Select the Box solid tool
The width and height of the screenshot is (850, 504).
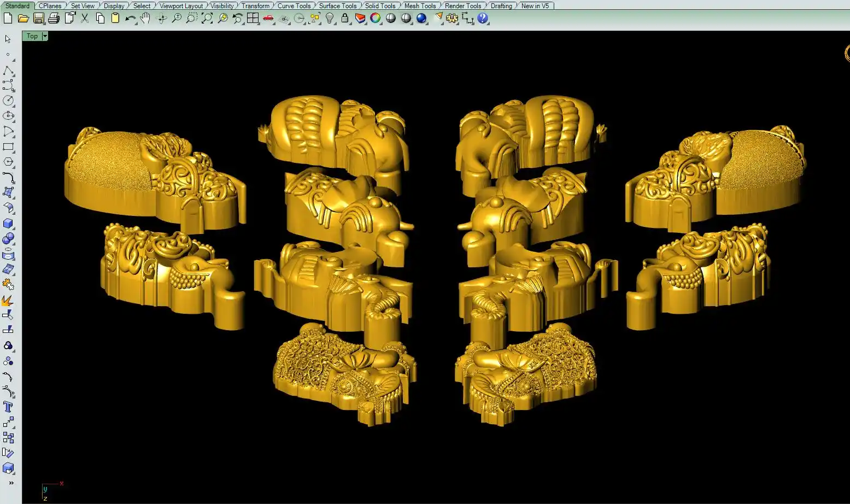tap(8, 224)
